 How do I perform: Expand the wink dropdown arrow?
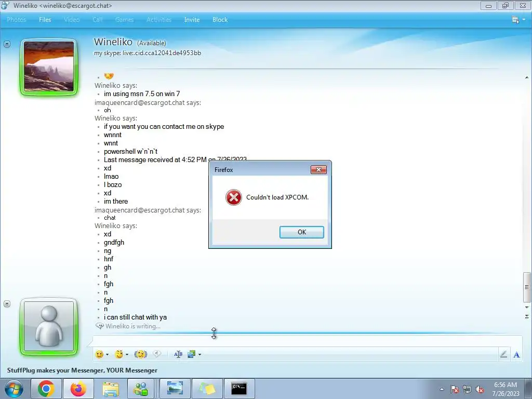127,354
